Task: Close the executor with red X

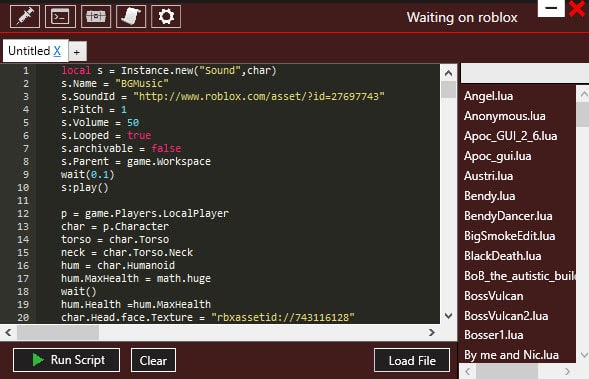Action: coord(577,8)
